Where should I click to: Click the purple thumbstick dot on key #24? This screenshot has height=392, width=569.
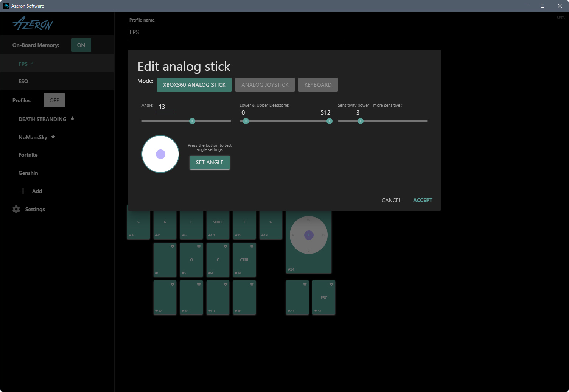[x=309, y=235]
